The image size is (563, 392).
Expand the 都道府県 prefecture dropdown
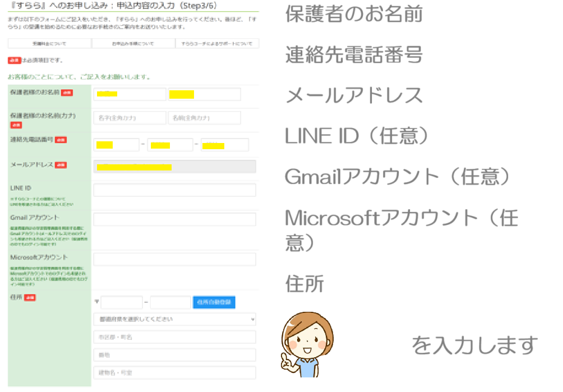[x=174, y=319]
